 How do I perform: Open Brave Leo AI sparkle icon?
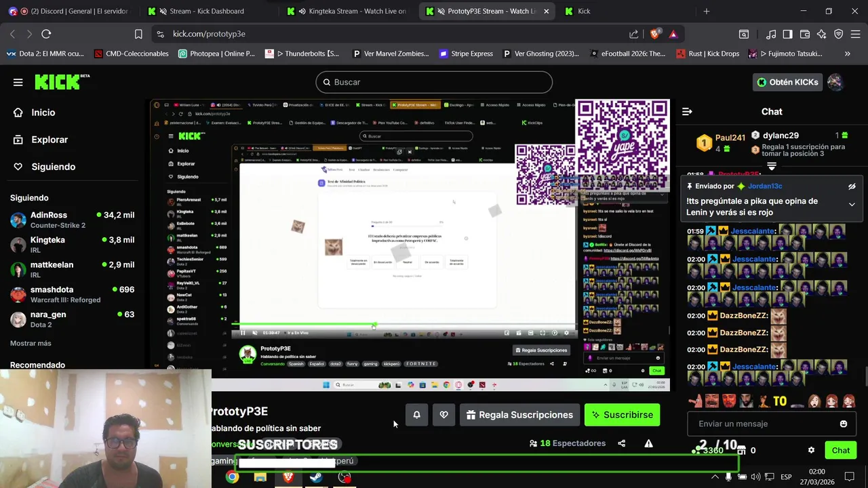[x=822, y=34]
